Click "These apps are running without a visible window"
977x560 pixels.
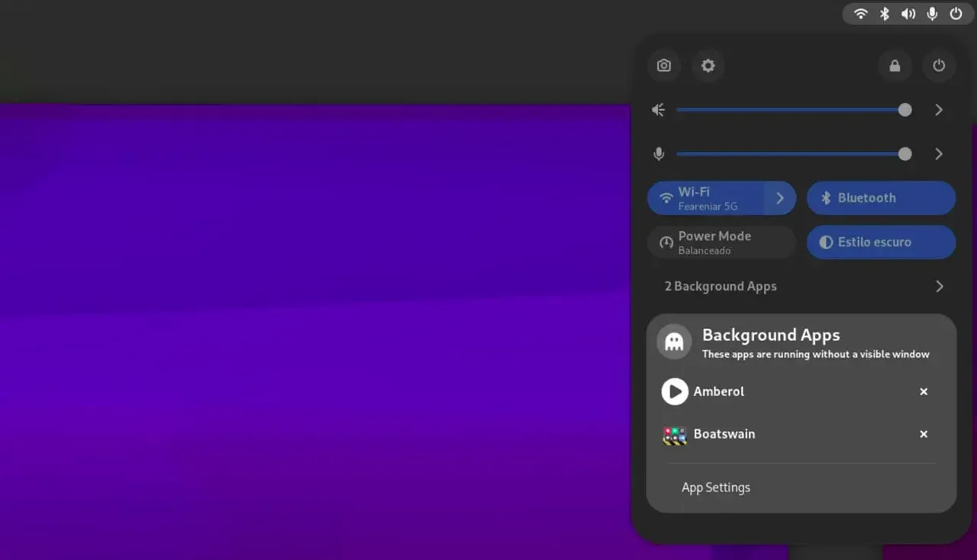pyautogui.click(x=816, y=354)
